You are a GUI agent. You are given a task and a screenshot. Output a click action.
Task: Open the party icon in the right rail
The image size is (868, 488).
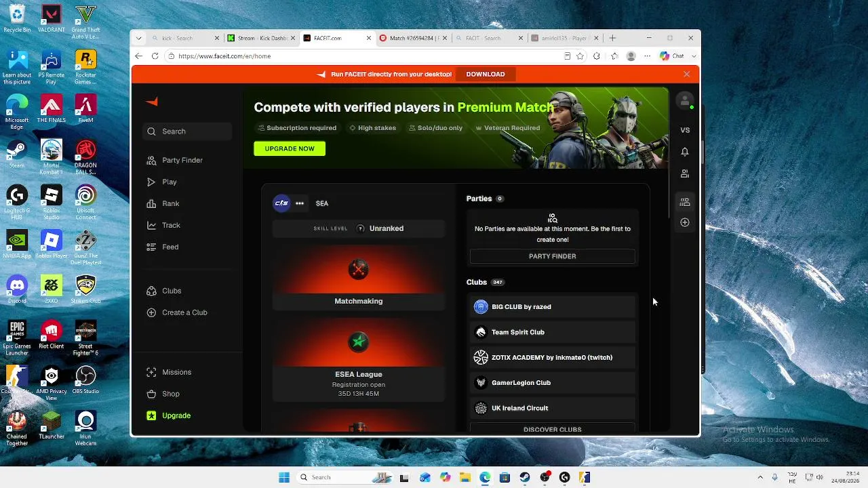685,202
